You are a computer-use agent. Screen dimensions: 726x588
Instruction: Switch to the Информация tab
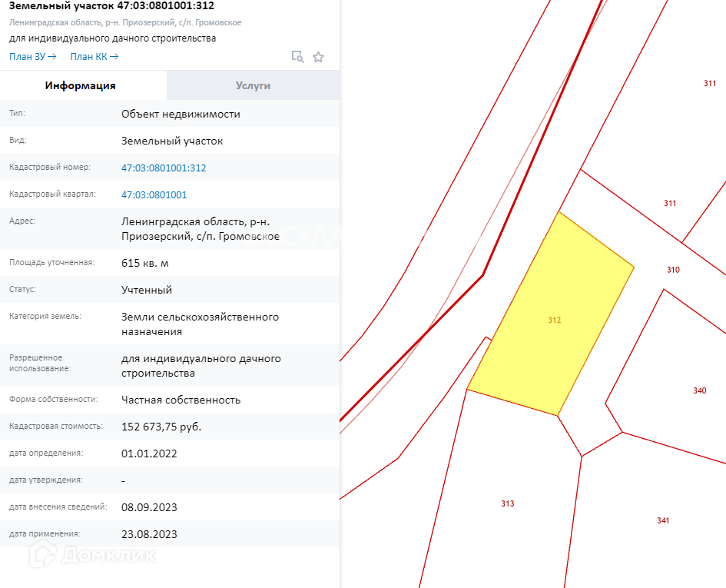[x=80, y=85]
